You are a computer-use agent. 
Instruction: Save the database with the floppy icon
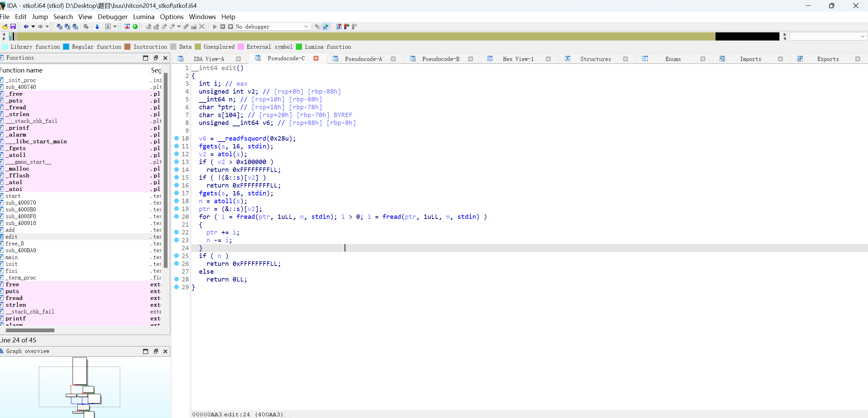pyautogui.click(x=13, y=27)
